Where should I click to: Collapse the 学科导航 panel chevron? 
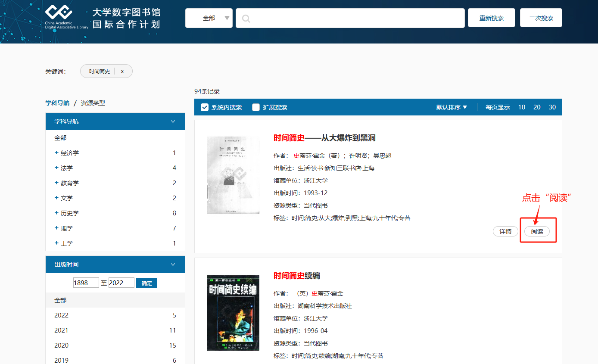pyautogui.click(x=173, y=121)
